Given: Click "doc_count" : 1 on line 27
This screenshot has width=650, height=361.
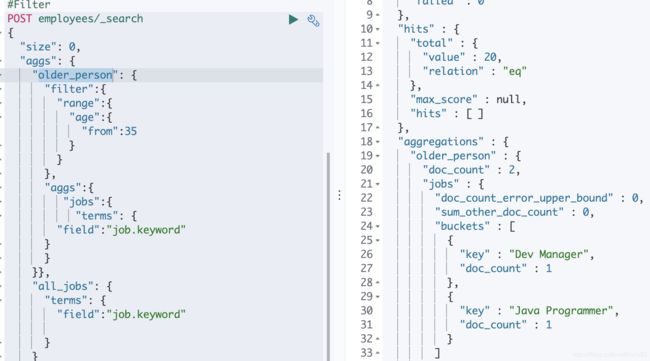Looking at the screenshot, I should [505, 269].
